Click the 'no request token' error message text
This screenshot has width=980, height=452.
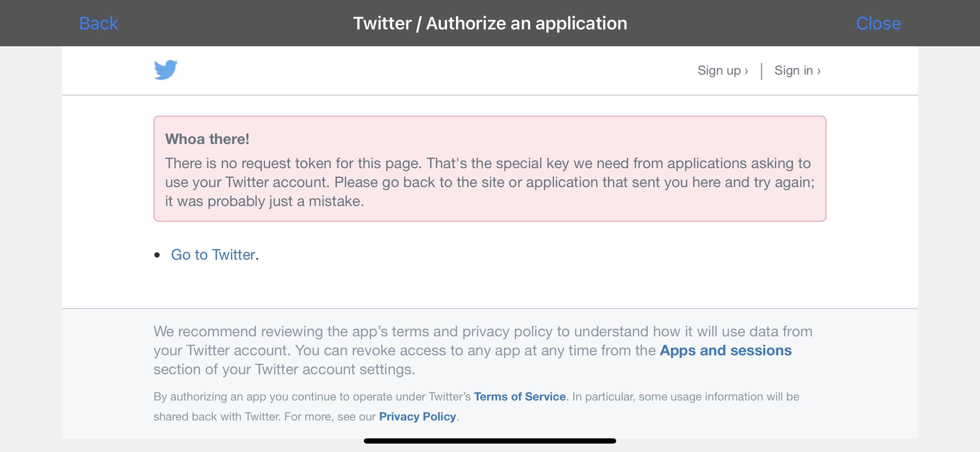click(x=490, y=182)
